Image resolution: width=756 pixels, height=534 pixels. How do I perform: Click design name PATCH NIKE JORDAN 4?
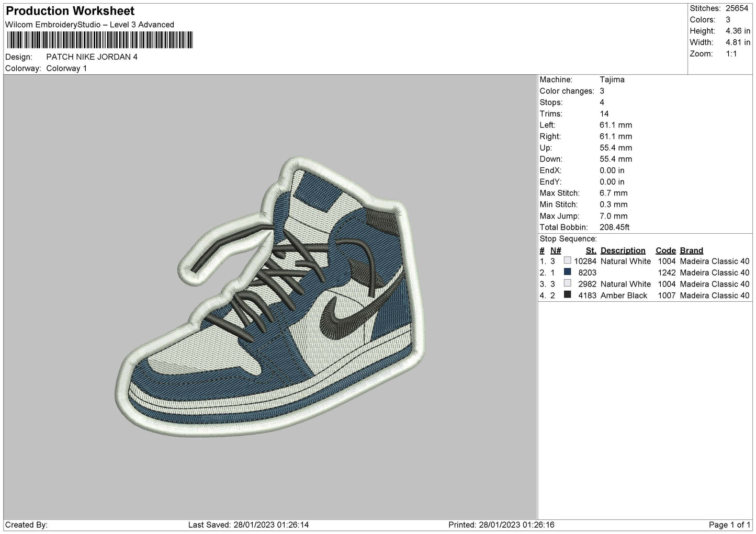point(92,57)
